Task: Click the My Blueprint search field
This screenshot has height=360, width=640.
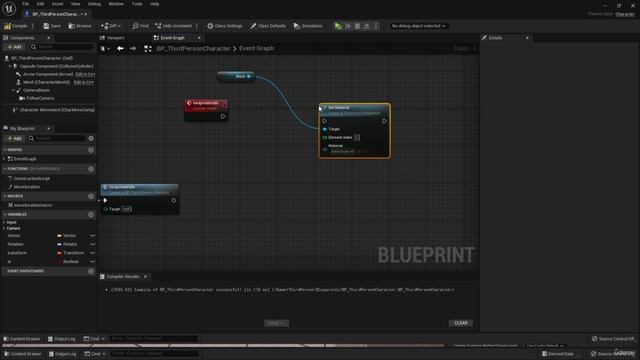Action: pos(57,138)
